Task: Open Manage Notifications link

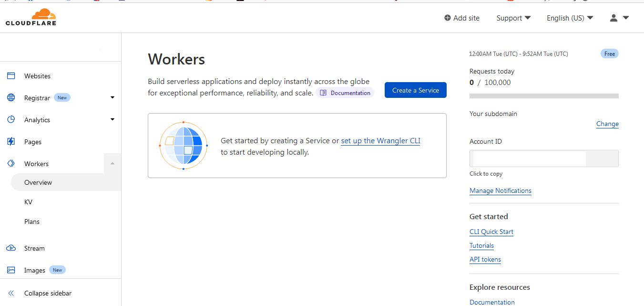Action: click(x=501, y=190)
